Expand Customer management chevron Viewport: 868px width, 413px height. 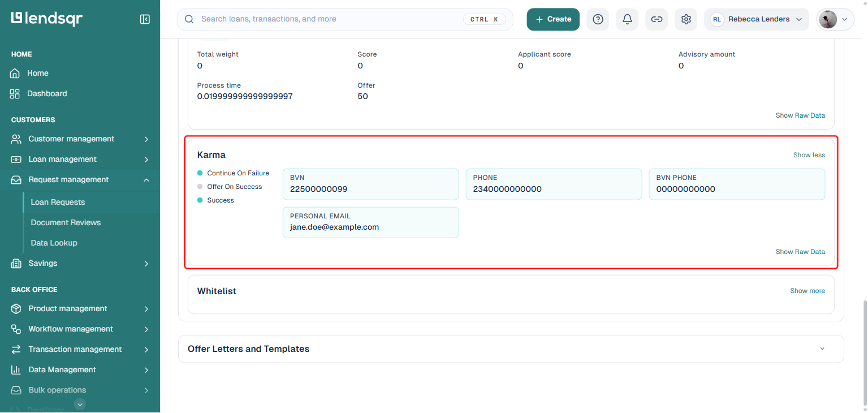click(146, 139)
